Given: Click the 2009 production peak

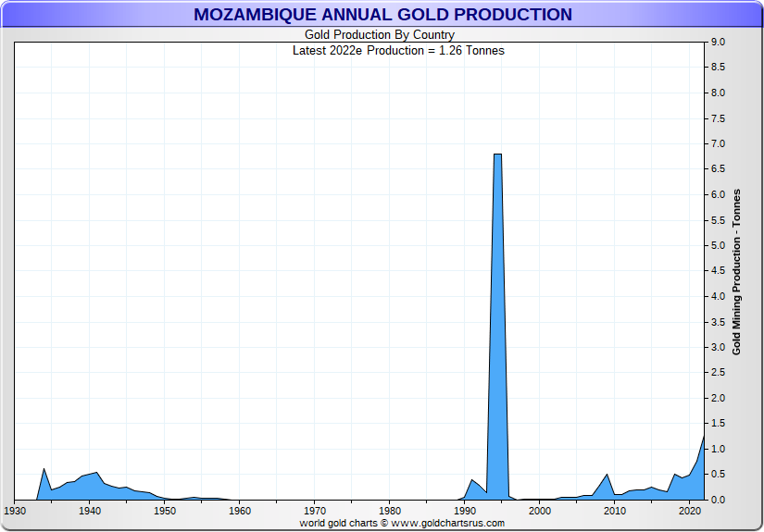Looking at the screenshot, I should (607, 474).
